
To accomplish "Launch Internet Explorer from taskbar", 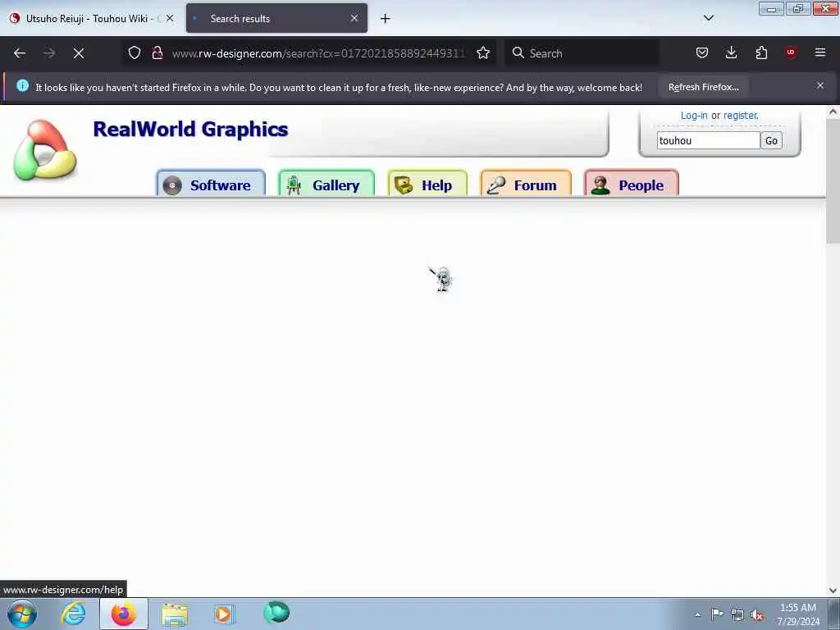I will (73, 614).
